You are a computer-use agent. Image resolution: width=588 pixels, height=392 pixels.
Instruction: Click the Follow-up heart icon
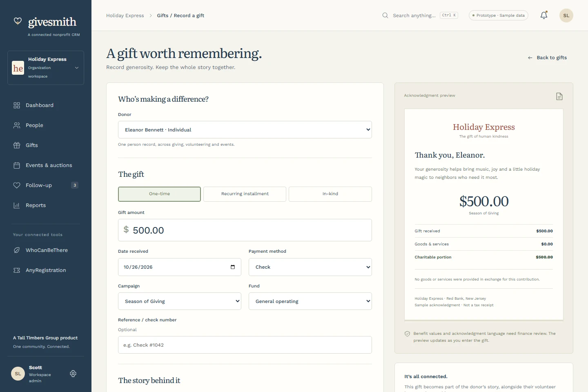click(17, 185)
